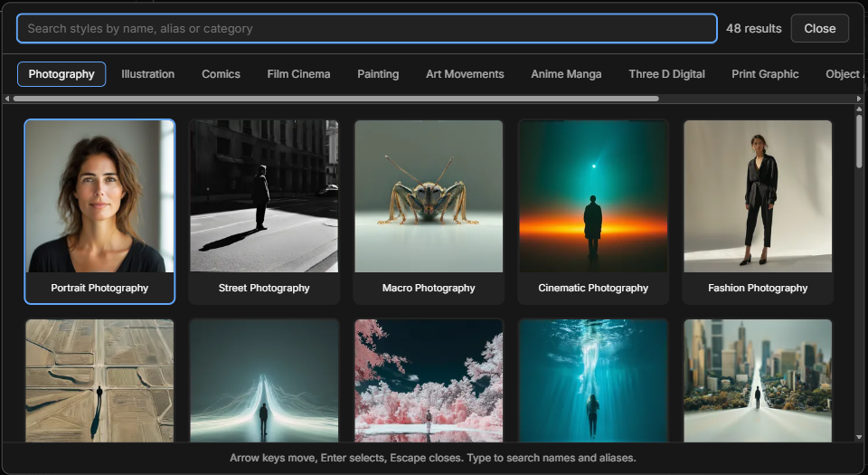Open the Comics category tab

point(221,74)
